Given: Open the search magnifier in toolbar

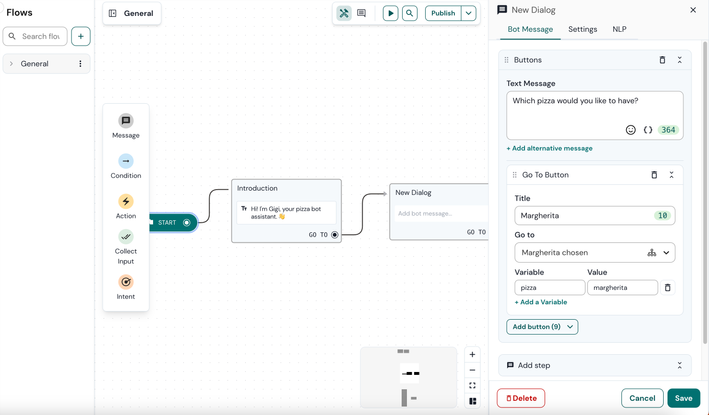Looking at the screenshot, I should pos(410,14).
